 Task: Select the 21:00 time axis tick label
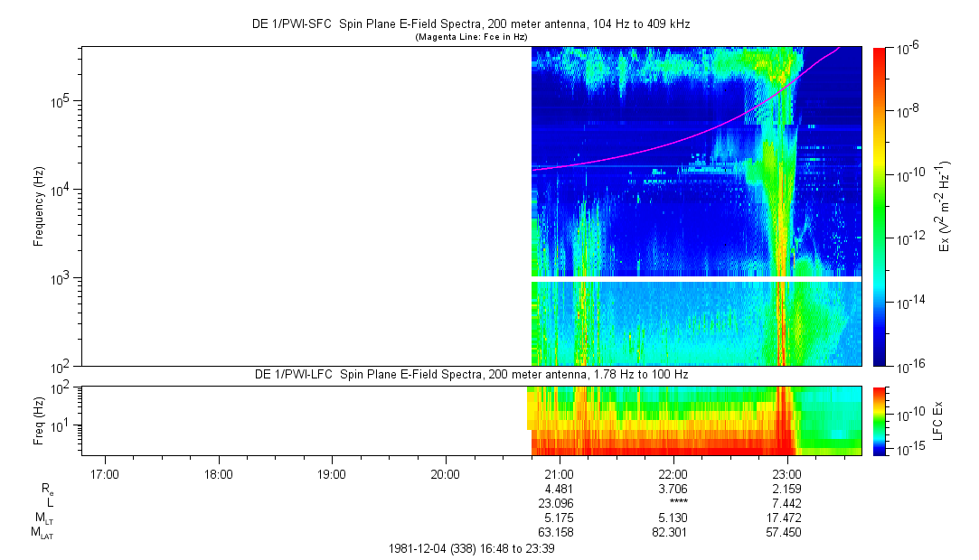pos(559,473)
